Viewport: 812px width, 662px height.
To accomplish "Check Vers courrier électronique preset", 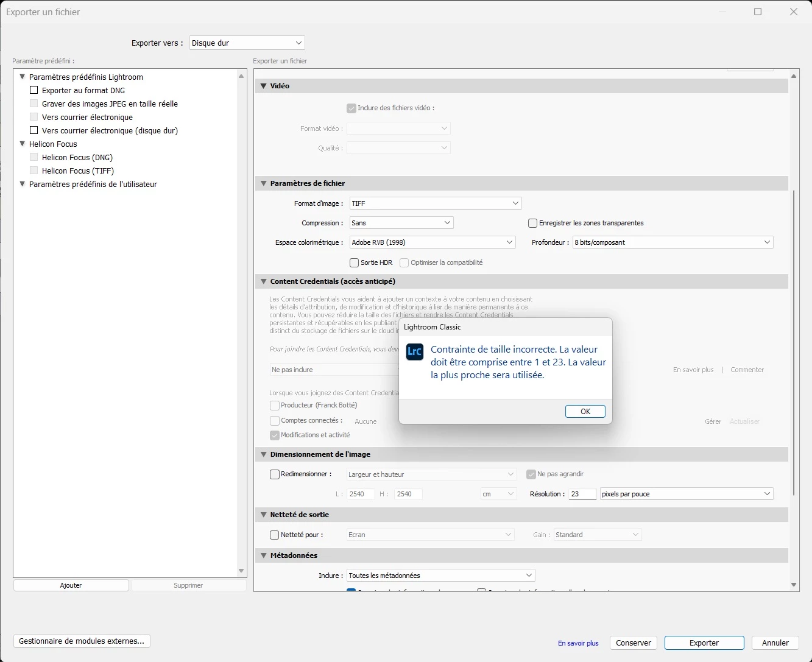I will coord(34,117).
